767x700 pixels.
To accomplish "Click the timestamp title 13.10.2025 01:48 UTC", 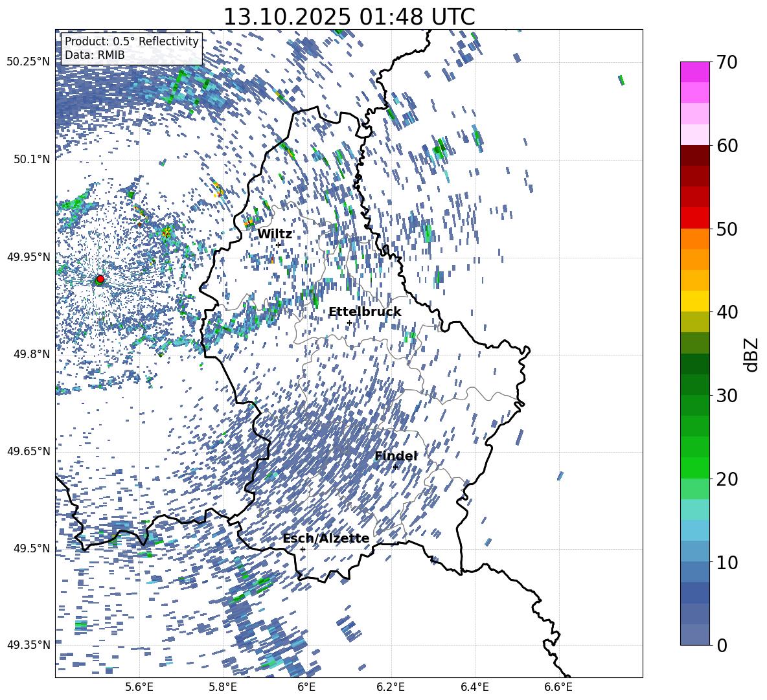I will point(349,17).
